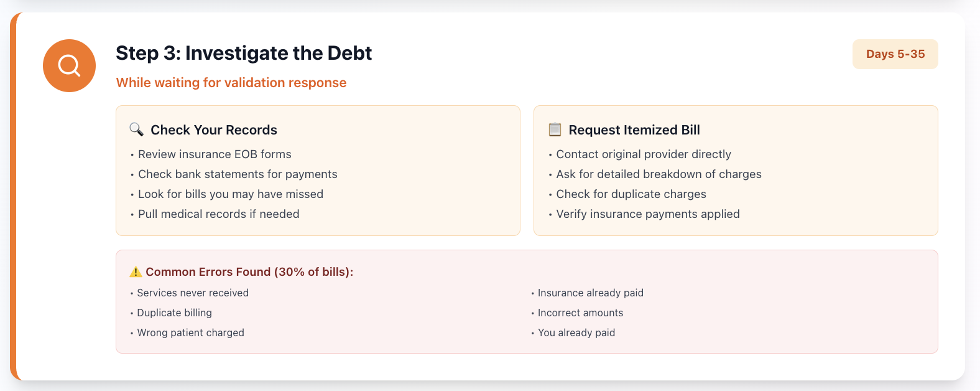Select the Days 5-35 badge
The image size is (980, 391).
click(x=895, y=54)
